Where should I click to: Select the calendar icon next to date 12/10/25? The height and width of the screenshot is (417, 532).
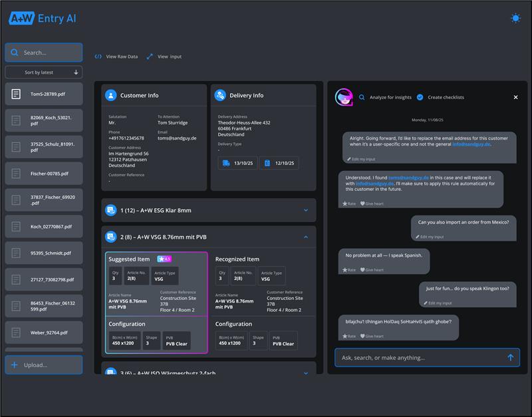pos(268,163)
